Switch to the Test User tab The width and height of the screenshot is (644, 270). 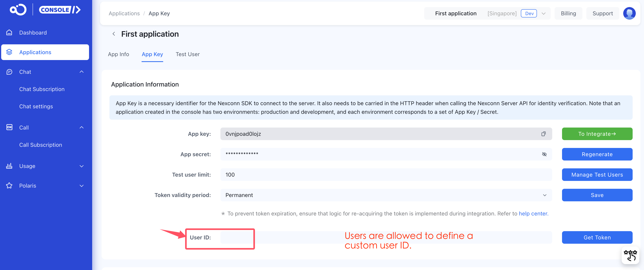pos(187,54)
